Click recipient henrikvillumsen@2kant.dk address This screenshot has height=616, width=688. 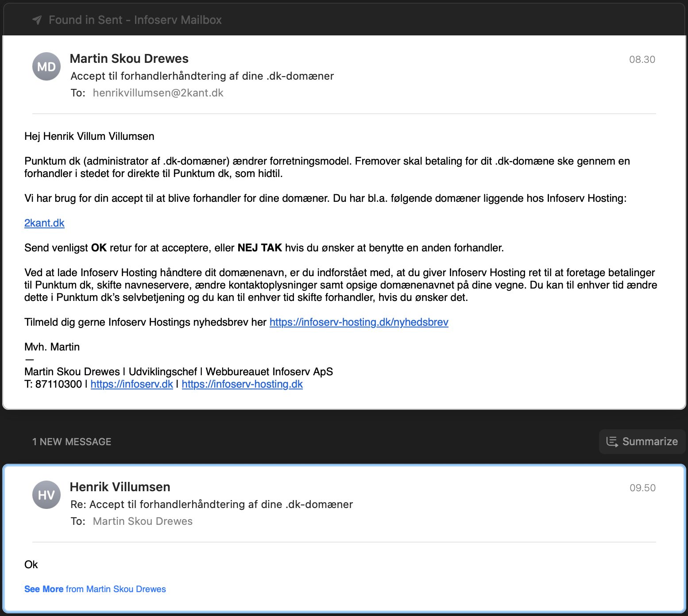(x=158, y=93)
